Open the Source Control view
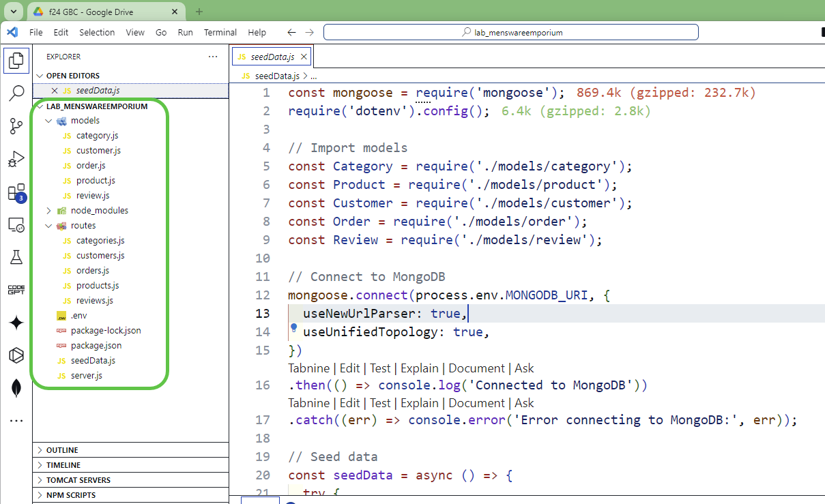This screenshot has height=504, width=825. (x=16, y=126)
